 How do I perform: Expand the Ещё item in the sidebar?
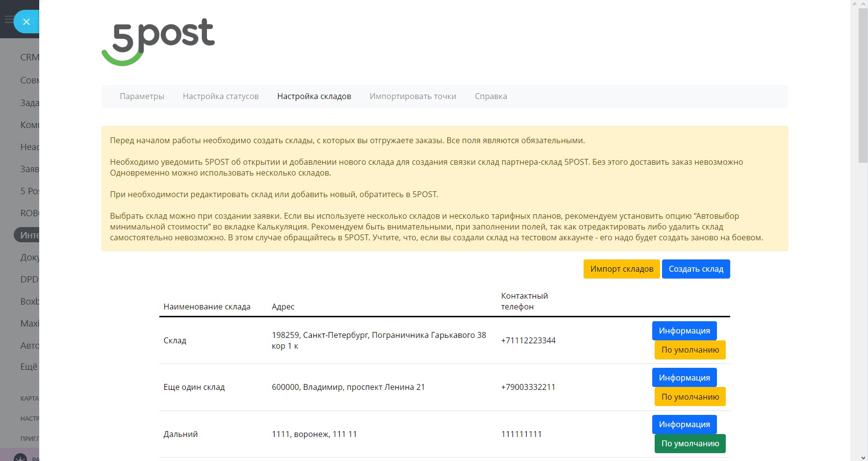28,367
